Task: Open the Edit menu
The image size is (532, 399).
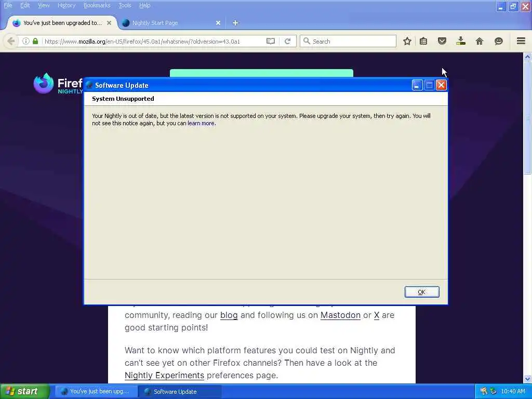Action: coord(25,5)
